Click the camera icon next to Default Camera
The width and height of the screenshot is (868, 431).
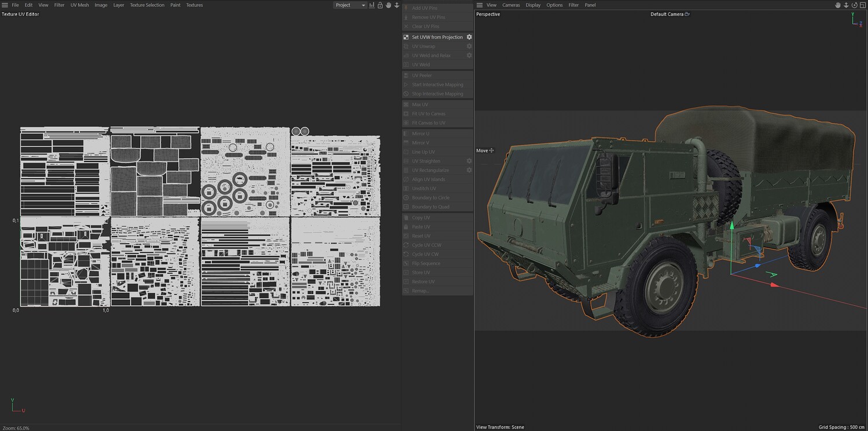click(687, 14)
